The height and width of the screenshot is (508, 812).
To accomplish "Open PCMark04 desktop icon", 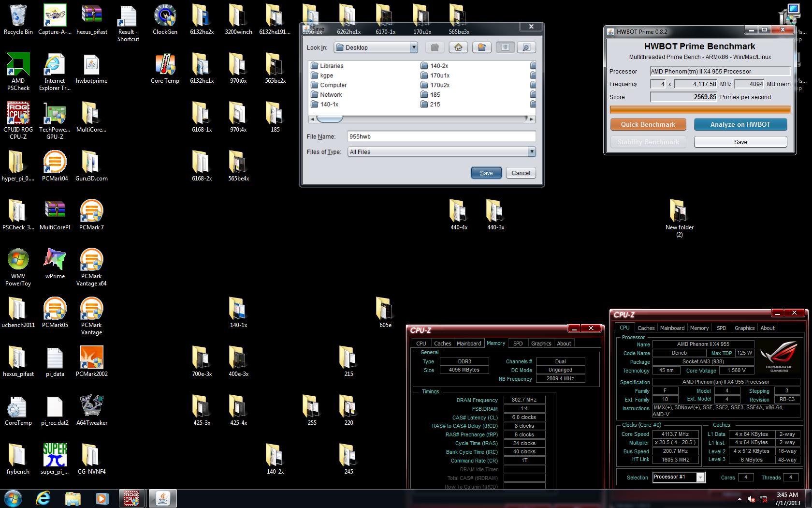I will point(55,166).
